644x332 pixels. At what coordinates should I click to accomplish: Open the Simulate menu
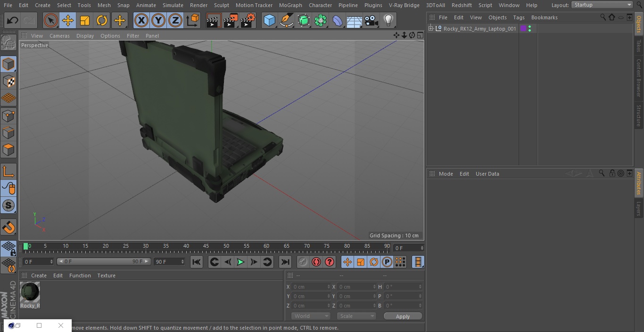tap(173, 5)
